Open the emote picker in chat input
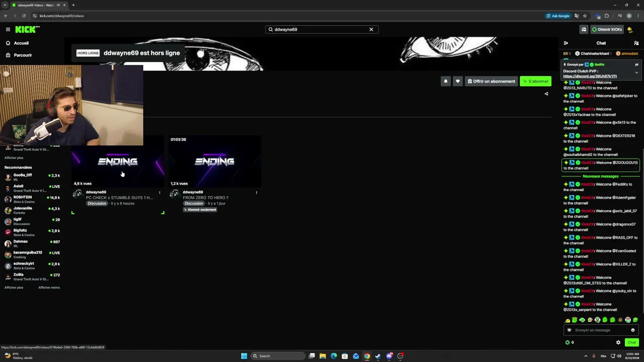Image resolution: width=644 pixels, height=362 pixels. pos(633,330)
